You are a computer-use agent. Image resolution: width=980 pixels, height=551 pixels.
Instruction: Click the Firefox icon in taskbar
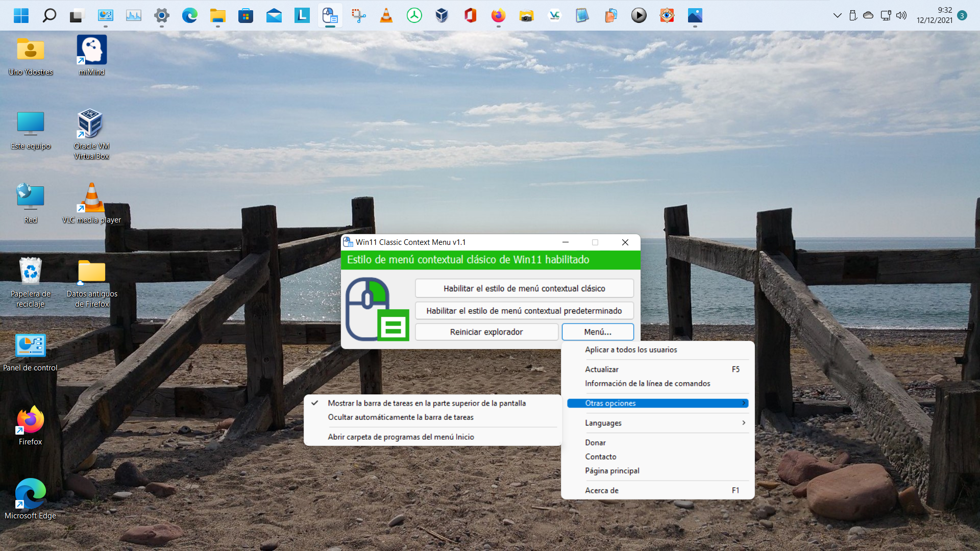click(x=498, y=15)
